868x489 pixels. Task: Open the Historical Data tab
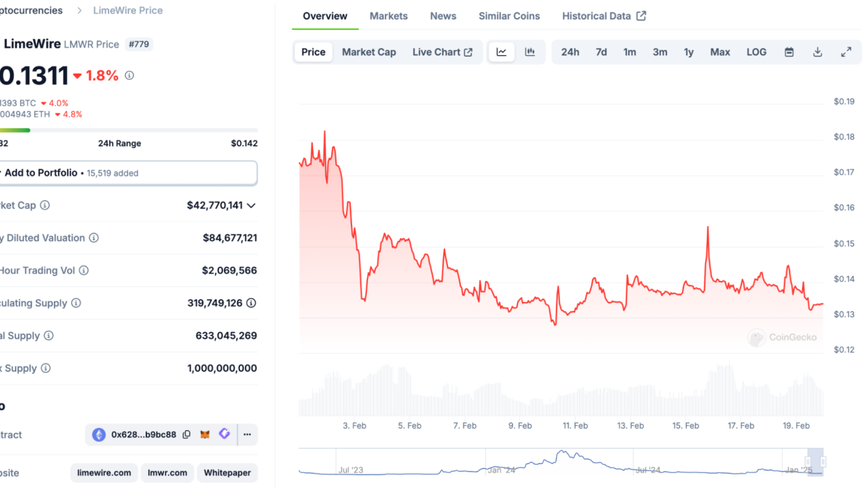pyautogui.click(x=604, y=15)
